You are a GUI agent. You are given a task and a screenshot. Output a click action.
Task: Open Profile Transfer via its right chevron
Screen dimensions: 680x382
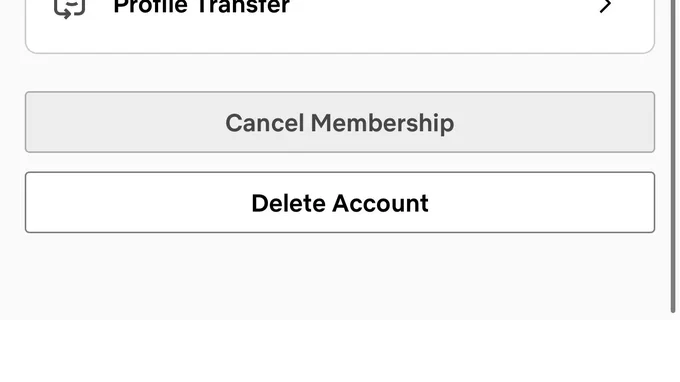coord(605,6)
